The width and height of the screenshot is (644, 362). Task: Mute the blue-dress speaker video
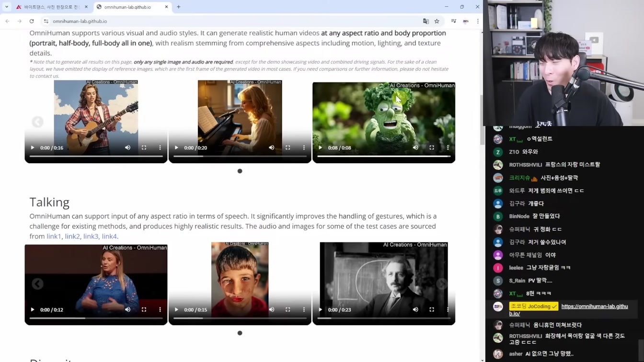click(x=127, y=309)
